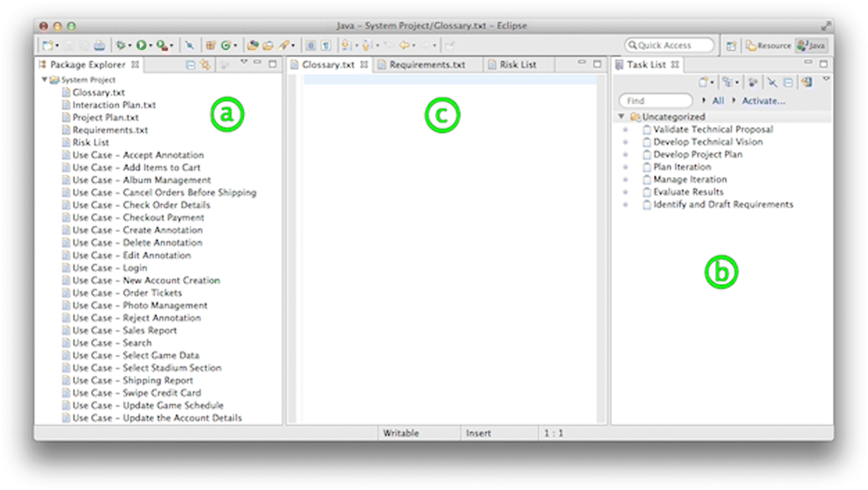Image resolution: width=868 pixels, height=490 pixels.
Task: Click the New file toolbar icon
Action: coord(47,45)
